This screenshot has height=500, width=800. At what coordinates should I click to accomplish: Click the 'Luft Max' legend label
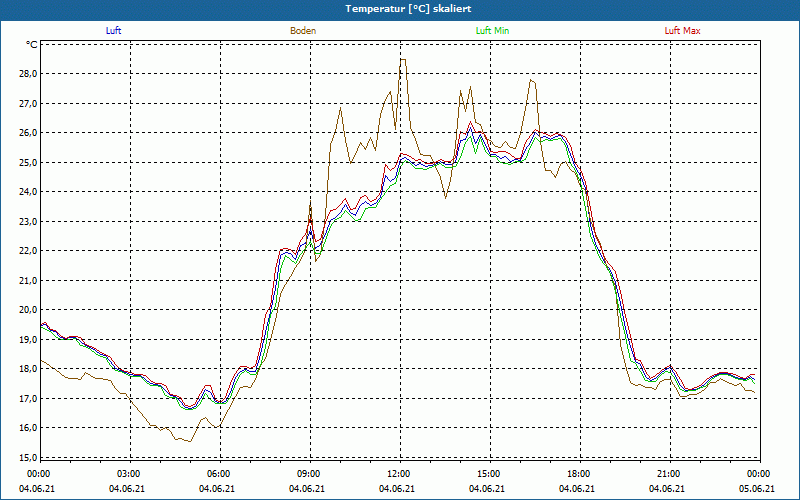coord(682,31)
